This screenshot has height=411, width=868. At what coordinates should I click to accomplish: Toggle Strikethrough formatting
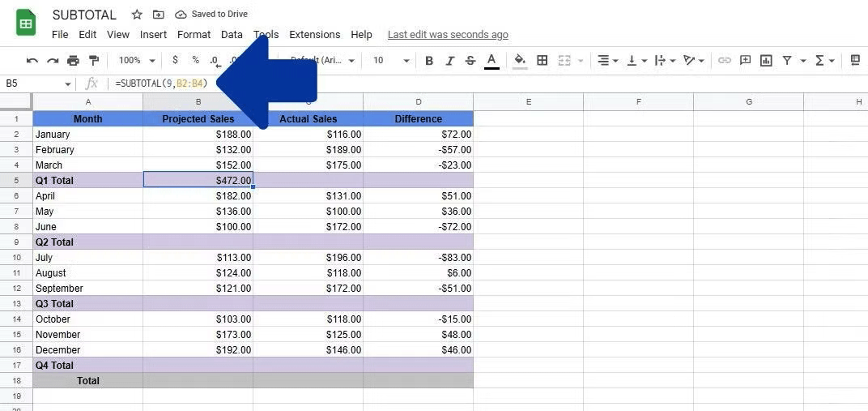coord(470,60)
